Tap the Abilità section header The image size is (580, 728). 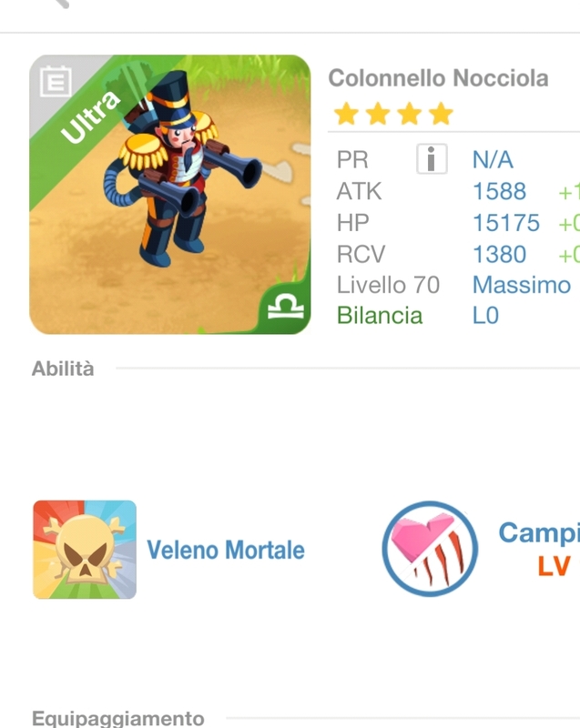(x=63, y=369)
